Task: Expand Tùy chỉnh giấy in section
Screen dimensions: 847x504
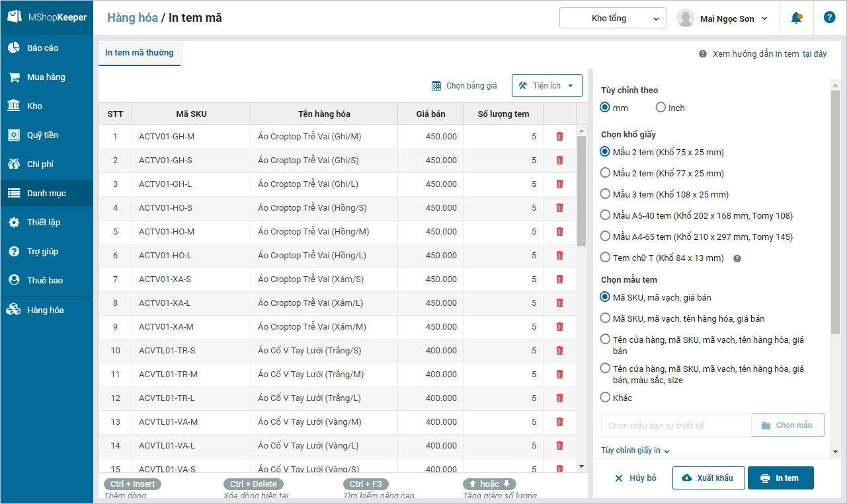Action: point(635,450)
